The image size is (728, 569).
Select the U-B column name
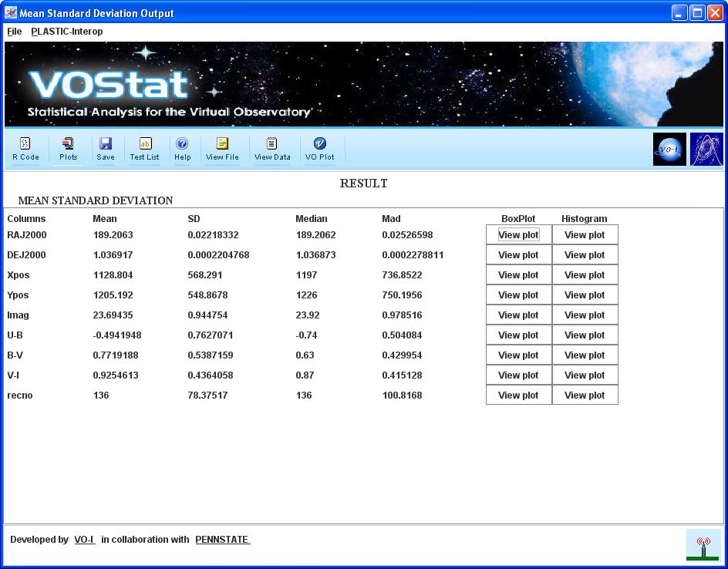[15, 335]
